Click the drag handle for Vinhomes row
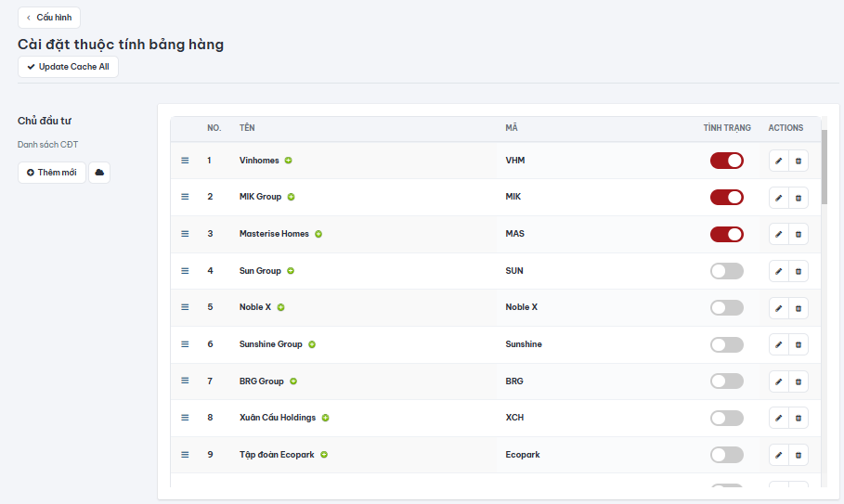 tap(185, 161)
